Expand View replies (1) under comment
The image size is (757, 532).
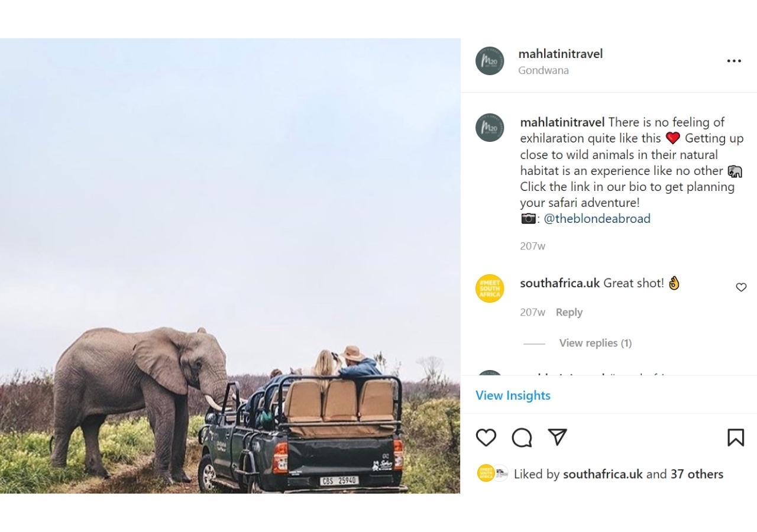[x=595, y=343]
